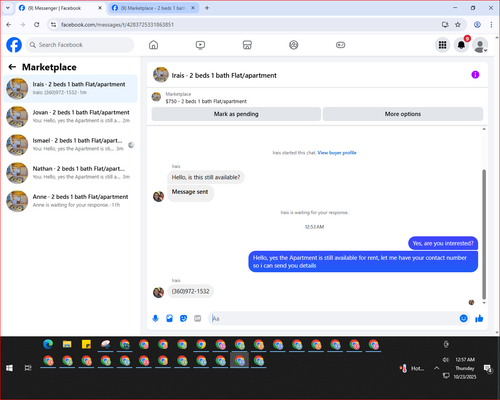
Task: Open View buyer profile link
Action: click(337, 153)
